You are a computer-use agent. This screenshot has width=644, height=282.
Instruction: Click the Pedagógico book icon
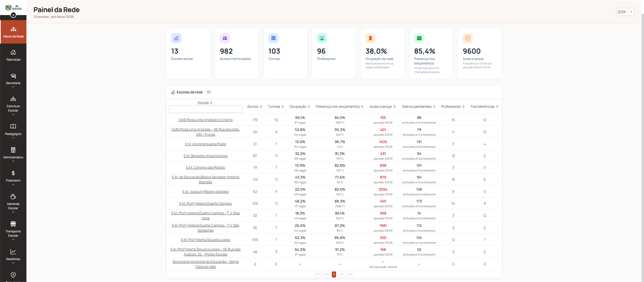(x=13, y=126)
